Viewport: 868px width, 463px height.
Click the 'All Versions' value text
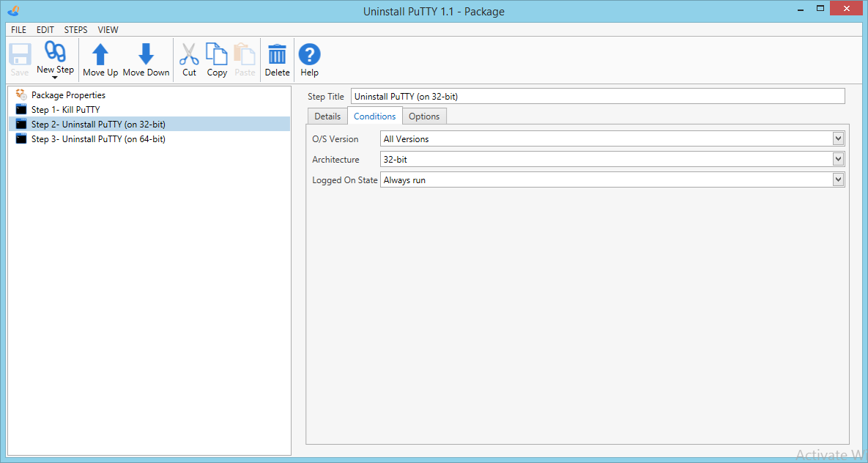tap(406, 139)
